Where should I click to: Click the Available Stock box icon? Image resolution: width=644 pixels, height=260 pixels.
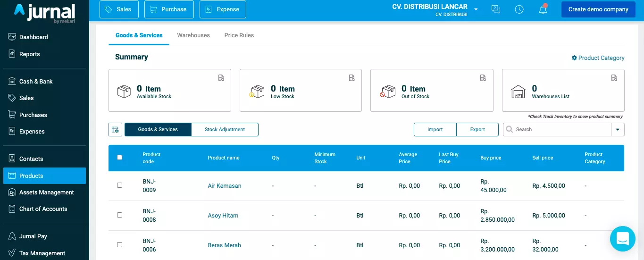(124, 92)
